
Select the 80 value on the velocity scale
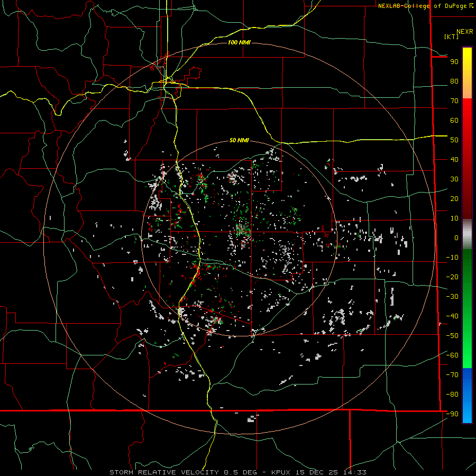(454, 81)
